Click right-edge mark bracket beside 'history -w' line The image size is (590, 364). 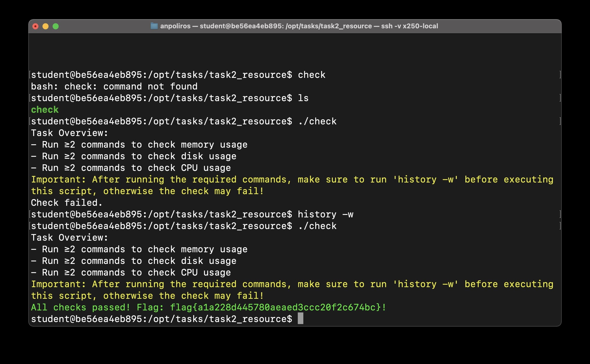click(560, 214)
